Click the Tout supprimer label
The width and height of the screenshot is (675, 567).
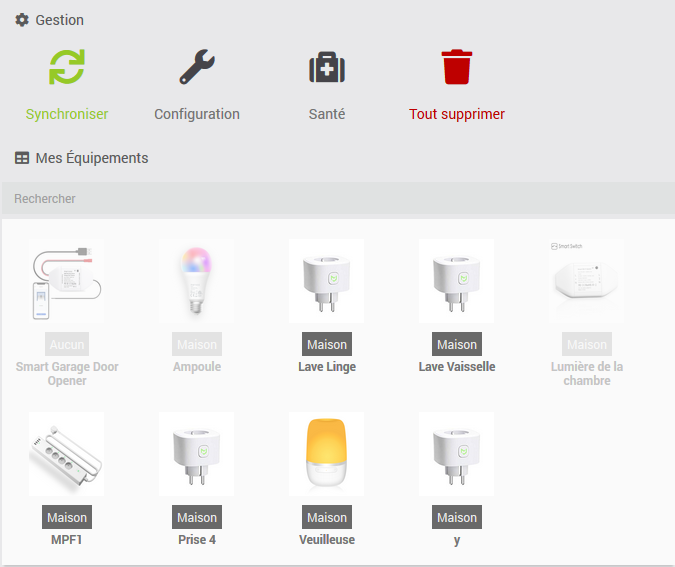[x=457, y=114]
